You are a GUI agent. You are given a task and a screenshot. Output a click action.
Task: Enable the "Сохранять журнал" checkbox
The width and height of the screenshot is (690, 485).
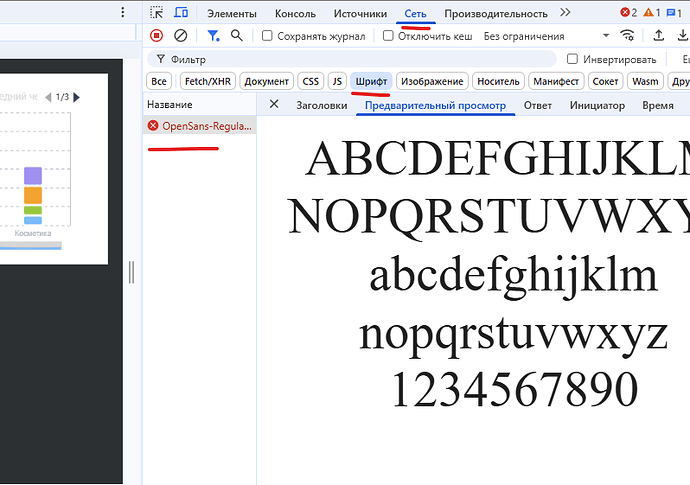point(267,35)
